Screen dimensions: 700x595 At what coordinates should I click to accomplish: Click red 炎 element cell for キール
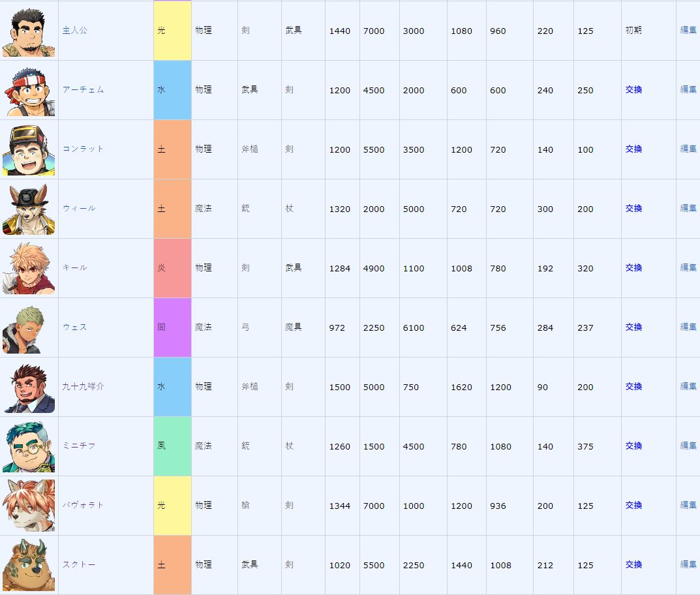tap(172, 268)
